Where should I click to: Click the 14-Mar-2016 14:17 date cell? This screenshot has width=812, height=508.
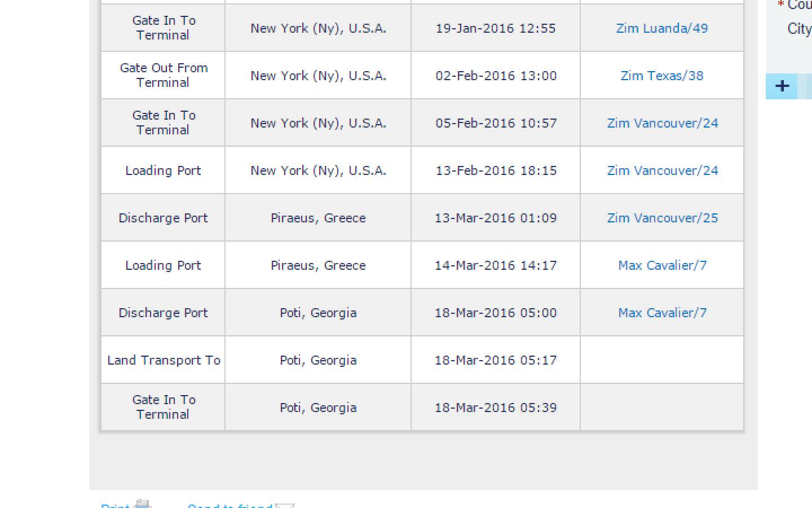(x=496, y=265)
